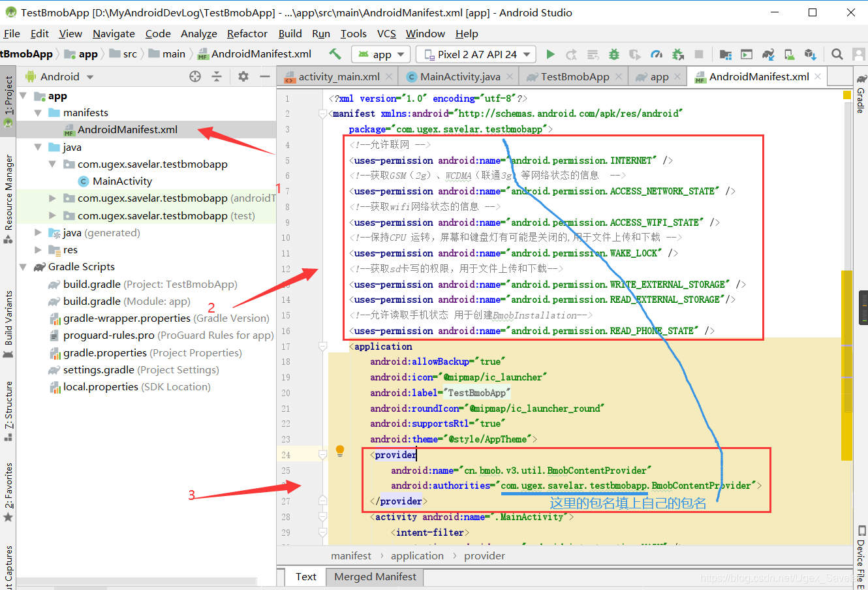Close the AndroidManifest.xml tab

[x=818, y=76]
